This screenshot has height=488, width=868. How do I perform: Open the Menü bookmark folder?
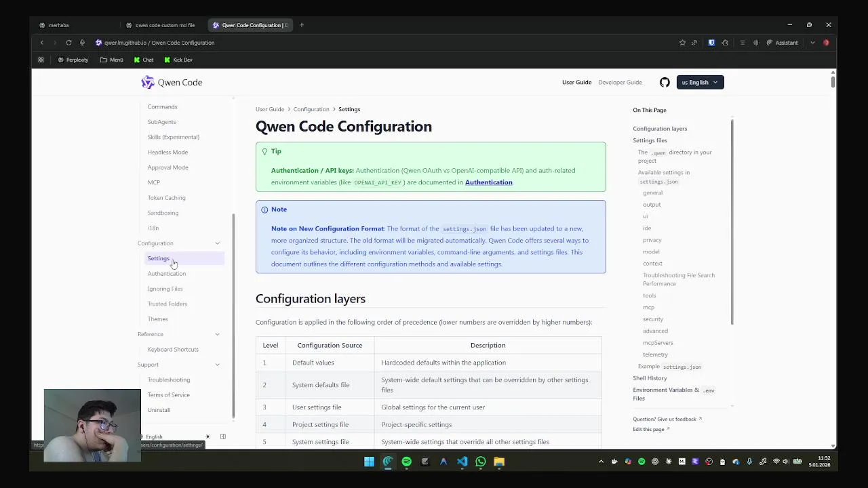112,60
